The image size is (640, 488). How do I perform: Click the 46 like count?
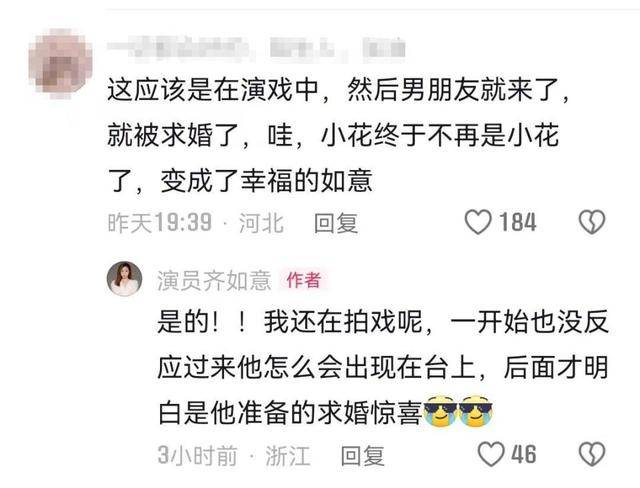(524, 455)
